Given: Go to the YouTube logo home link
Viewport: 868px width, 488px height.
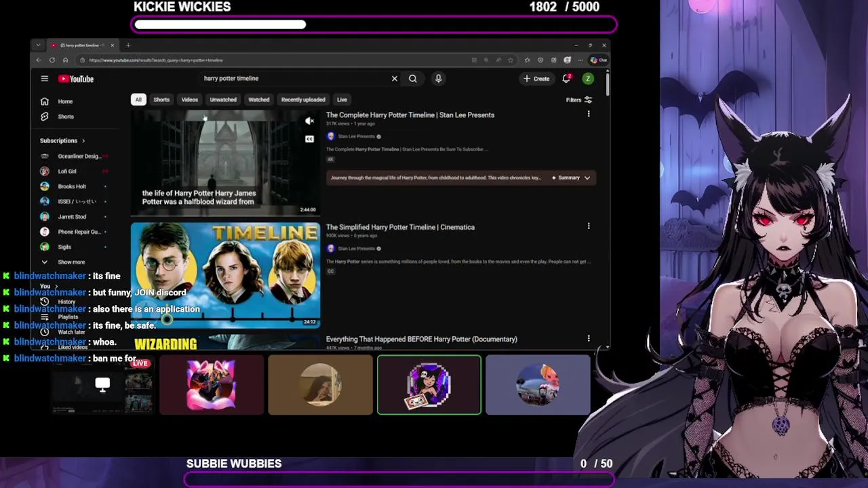Looking at the screenshot, I should point(76,79).
